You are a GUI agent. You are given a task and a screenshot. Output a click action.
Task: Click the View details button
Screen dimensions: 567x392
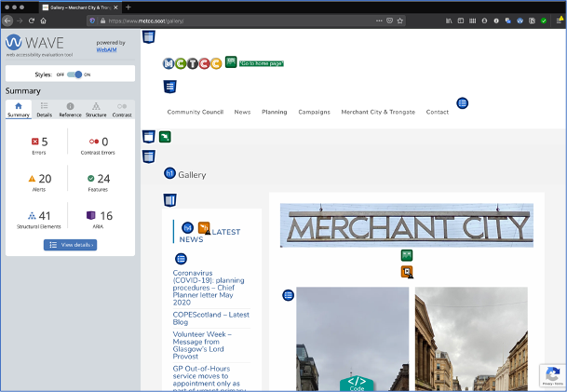coord(70,245)
